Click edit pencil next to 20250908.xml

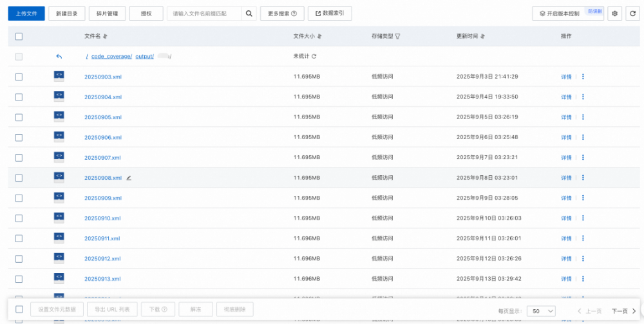click(x=129, y=178)
